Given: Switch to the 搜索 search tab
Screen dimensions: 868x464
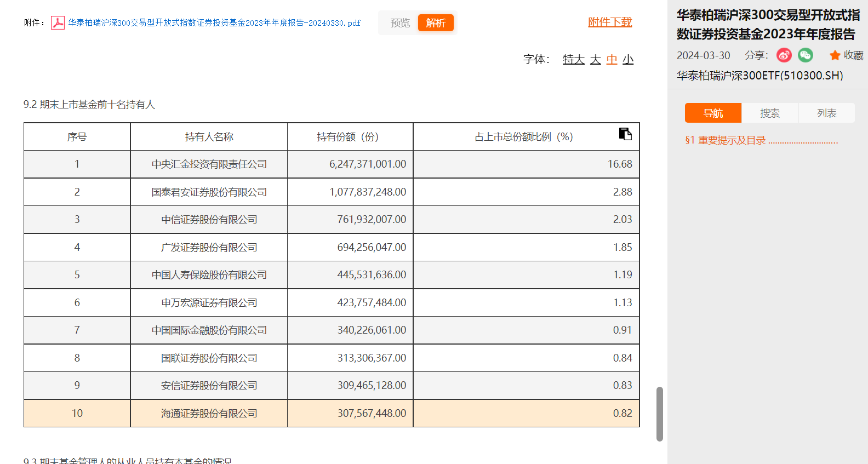Looking at the screenshot, I should (x=770, y=113).
